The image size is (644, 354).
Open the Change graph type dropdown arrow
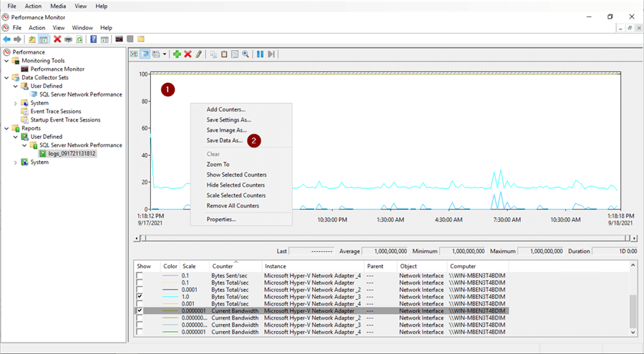(165, 54)
